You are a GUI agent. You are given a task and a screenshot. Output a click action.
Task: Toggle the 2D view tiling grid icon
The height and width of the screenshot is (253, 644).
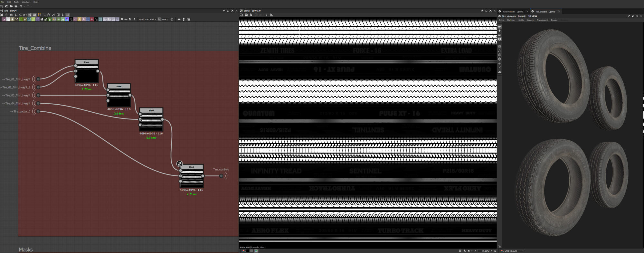[x=460, y=251]
